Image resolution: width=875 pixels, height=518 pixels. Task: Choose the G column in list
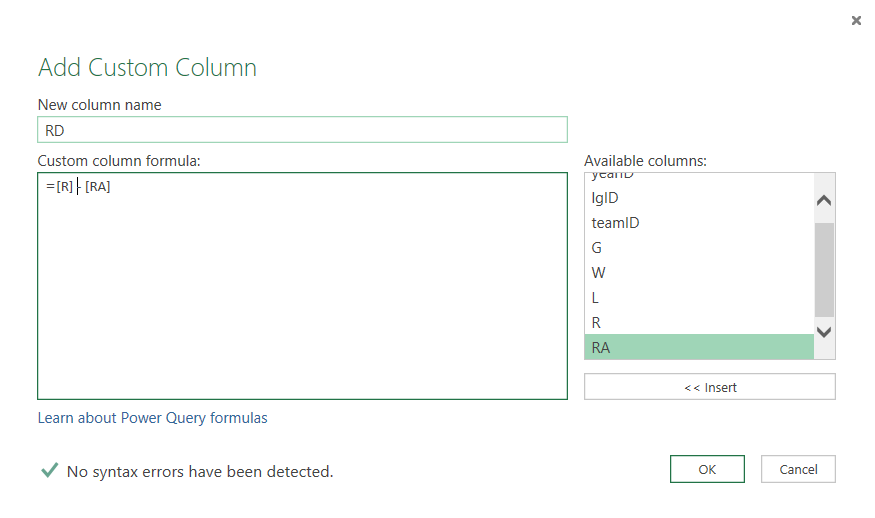coord(597,248)
